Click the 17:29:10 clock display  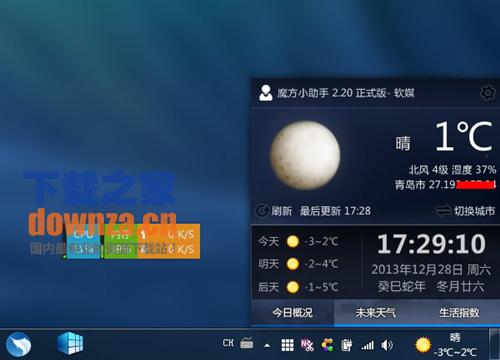(431, 244)
